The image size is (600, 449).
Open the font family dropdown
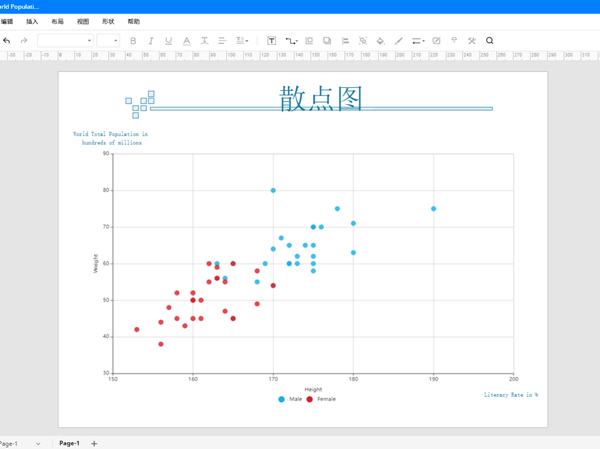65,41
